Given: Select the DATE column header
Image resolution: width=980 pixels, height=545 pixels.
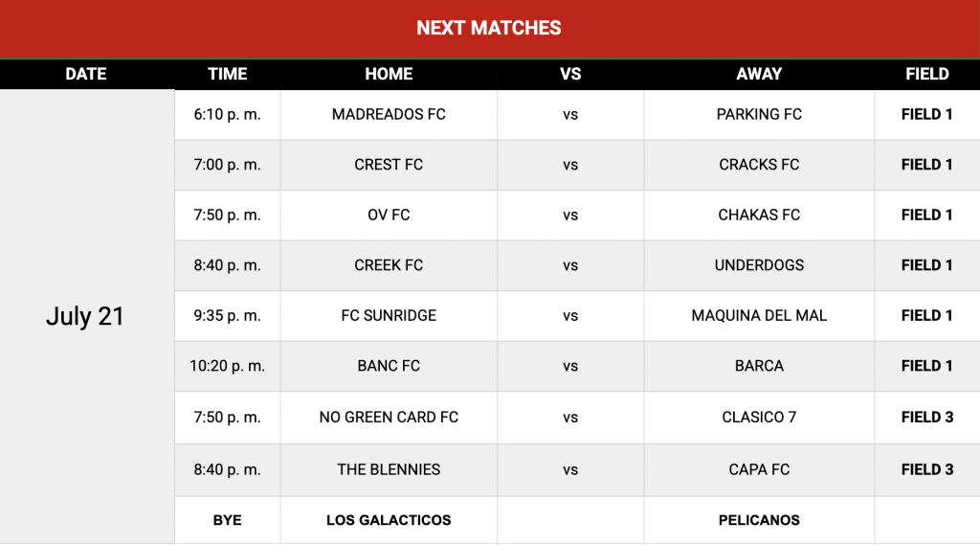Looking at the screenshot, I should point(86,74).
